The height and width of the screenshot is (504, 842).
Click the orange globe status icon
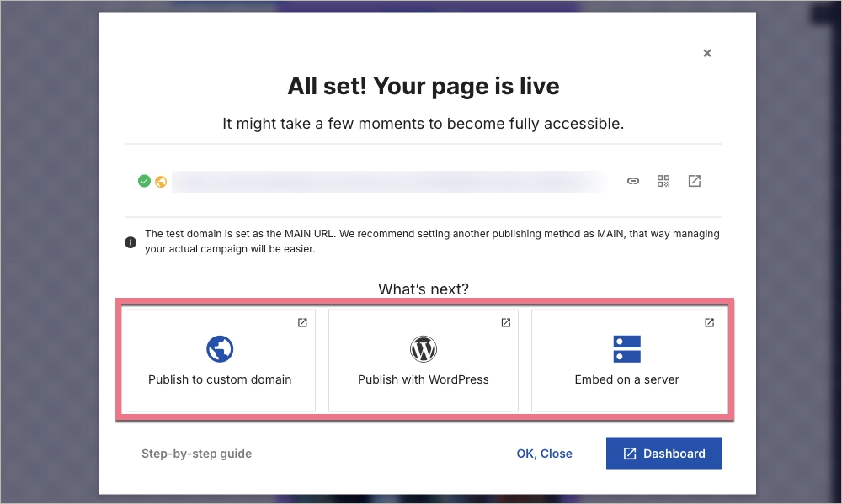click(159, 181)
